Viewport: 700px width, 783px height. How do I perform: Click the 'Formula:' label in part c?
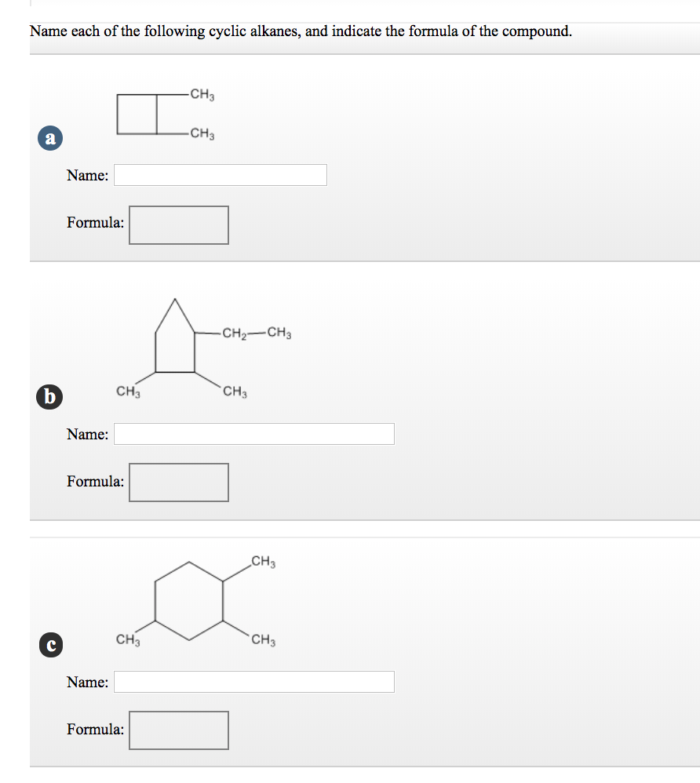tap(95, 729)
